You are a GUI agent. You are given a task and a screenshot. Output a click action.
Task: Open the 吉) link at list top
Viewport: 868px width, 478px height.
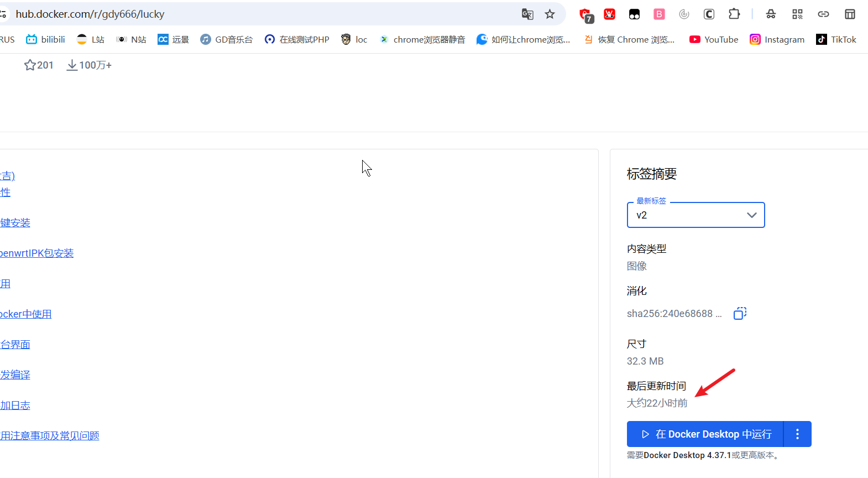point(7,176)
